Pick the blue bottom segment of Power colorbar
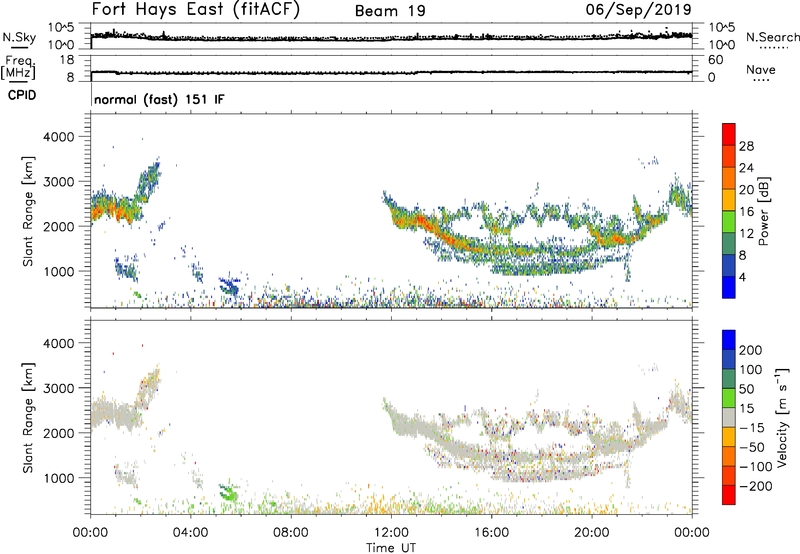This screenshot has width=800, height=554. coord(729,287)
